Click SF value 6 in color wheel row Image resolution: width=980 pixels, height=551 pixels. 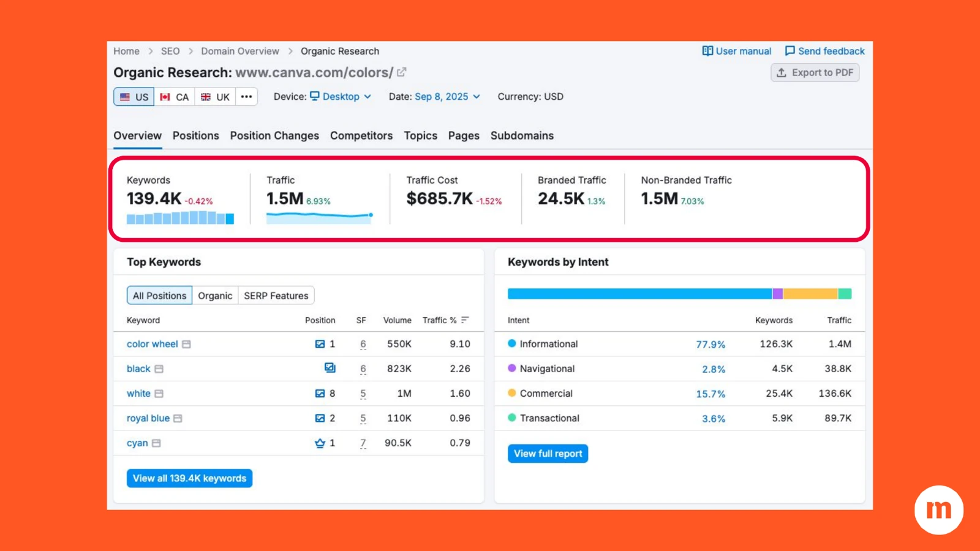tap(363, 344)
